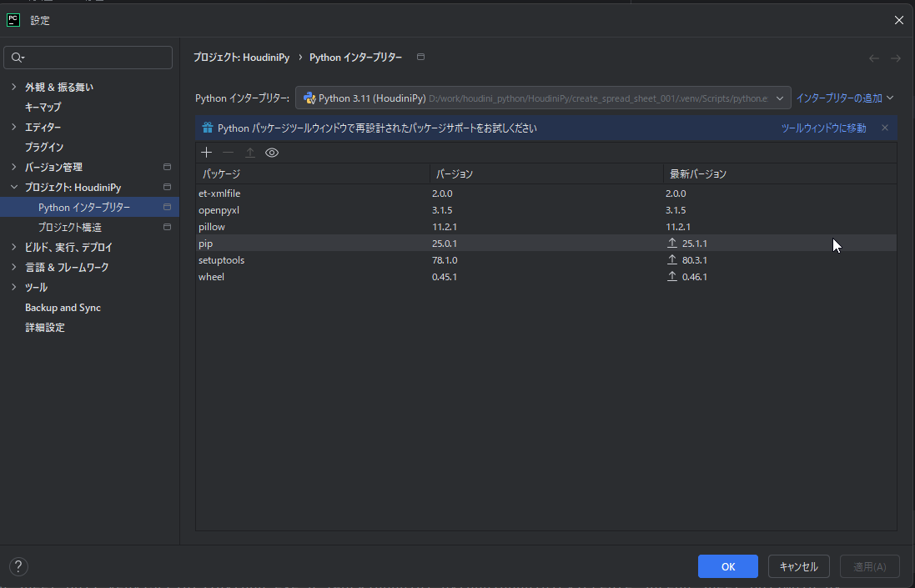Focus the settings search input field
915x588 pixels.
pos(88,58)
